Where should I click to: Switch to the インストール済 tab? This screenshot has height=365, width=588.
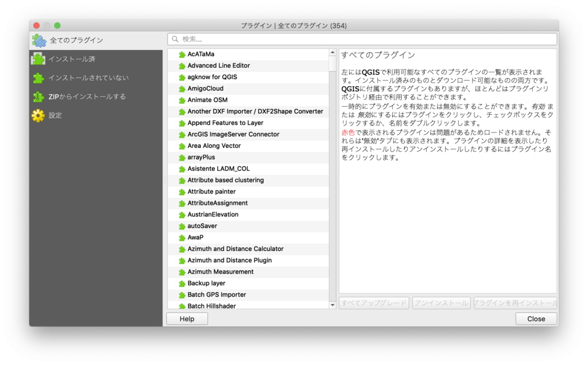click(72, 59)
